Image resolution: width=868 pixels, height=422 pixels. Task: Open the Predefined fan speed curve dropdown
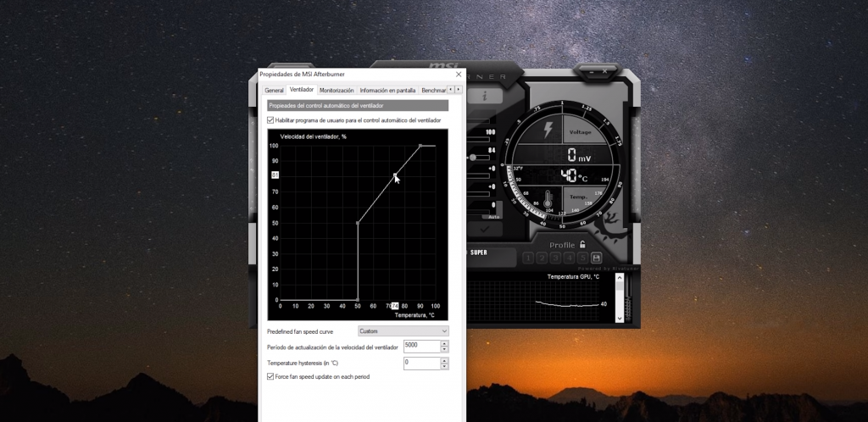[403, 330]
